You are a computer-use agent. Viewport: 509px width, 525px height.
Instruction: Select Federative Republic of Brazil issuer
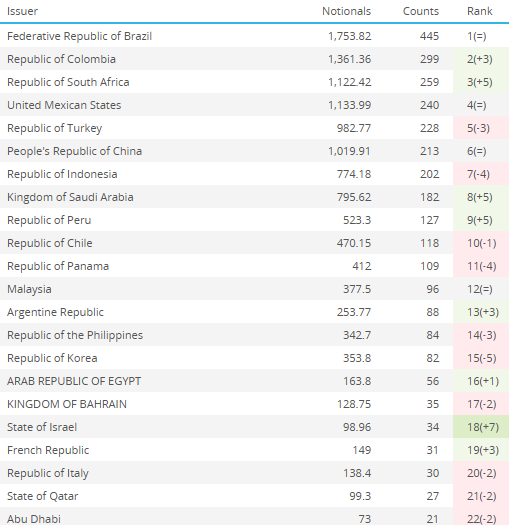pos(79,36)
